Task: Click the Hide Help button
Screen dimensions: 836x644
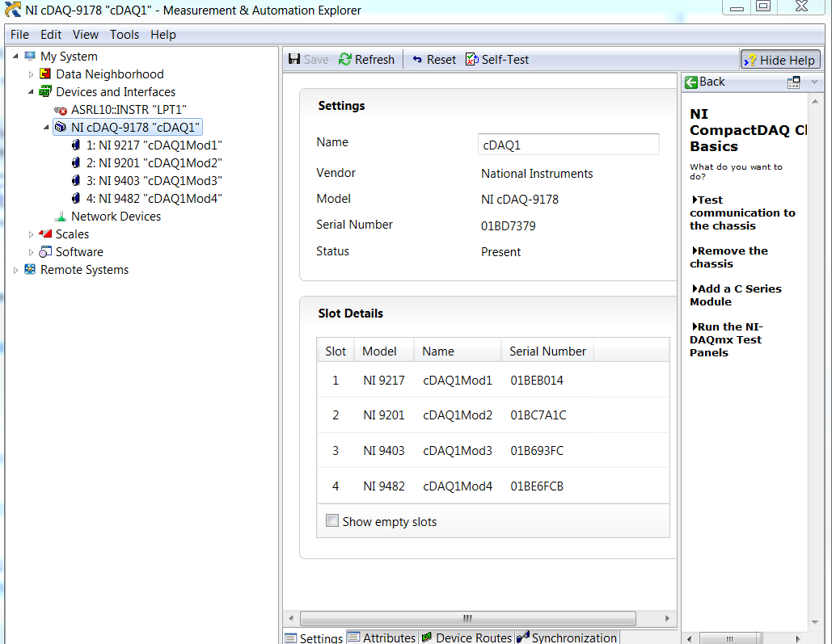Action: (780, 60)
